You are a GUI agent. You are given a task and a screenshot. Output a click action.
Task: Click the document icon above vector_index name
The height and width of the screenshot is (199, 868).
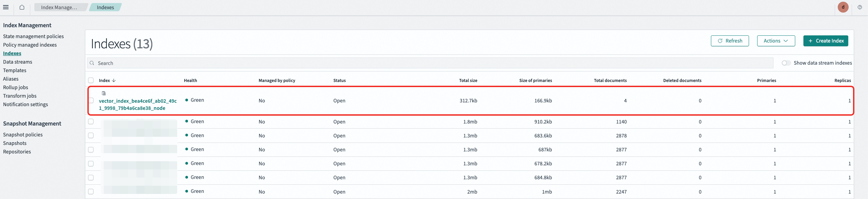(x=104, y=93)
